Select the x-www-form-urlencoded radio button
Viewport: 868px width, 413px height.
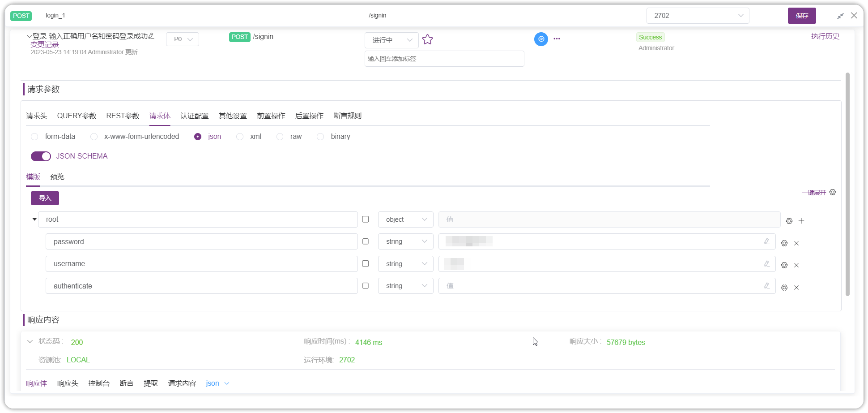94,137
